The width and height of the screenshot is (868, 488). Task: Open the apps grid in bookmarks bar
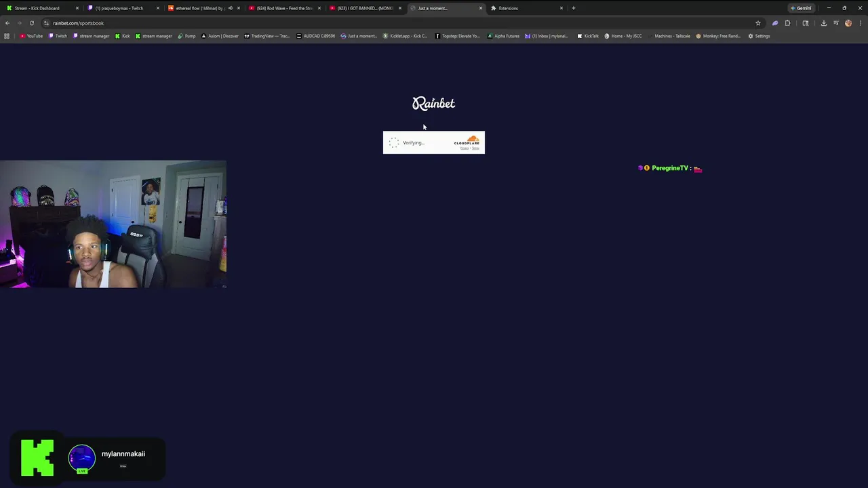[x=7, y=36]
